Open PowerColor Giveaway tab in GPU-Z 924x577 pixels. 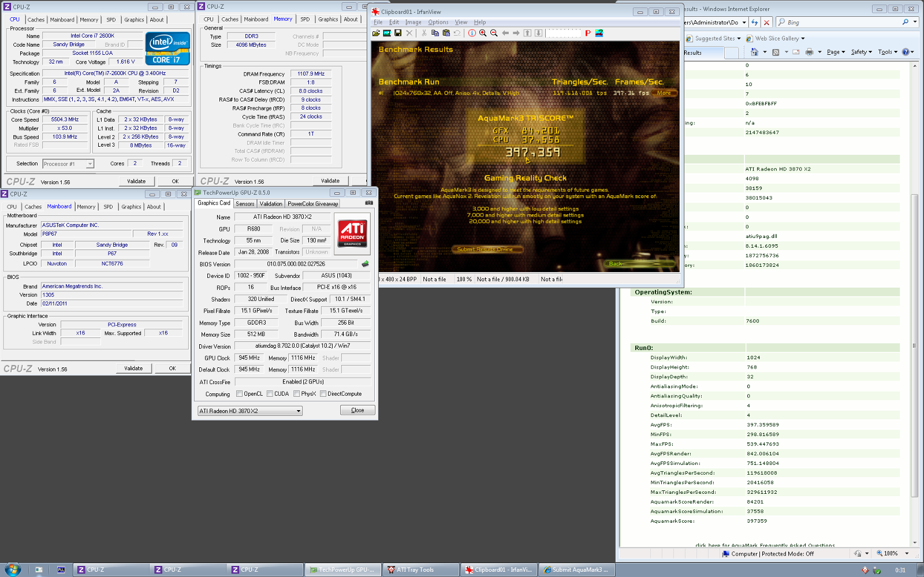click(x=312, y=203)
